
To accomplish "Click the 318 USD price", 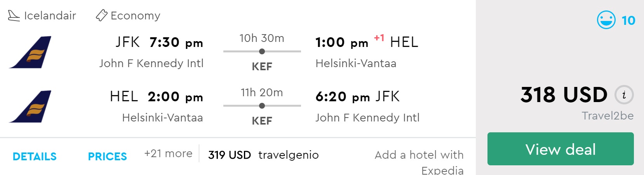I will coord(564,95).
